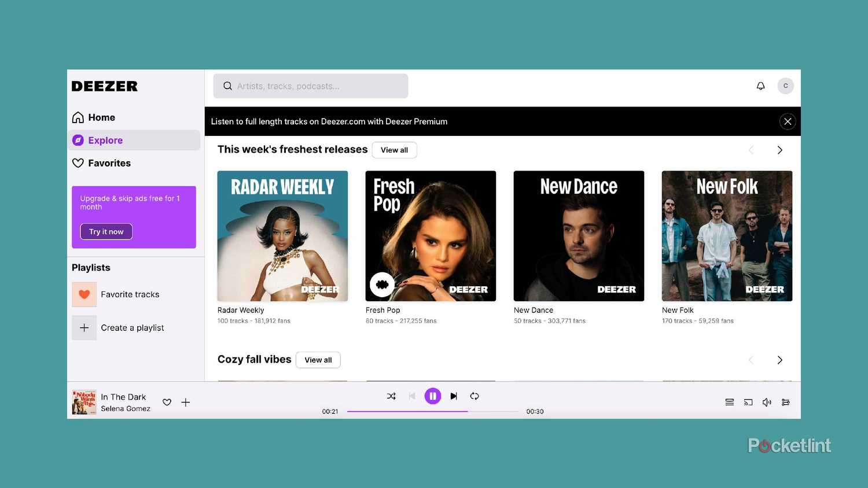This screenshot has width=868, height=488.
Task: Adjust volume via the speaker icon
Action: (767, 402)
